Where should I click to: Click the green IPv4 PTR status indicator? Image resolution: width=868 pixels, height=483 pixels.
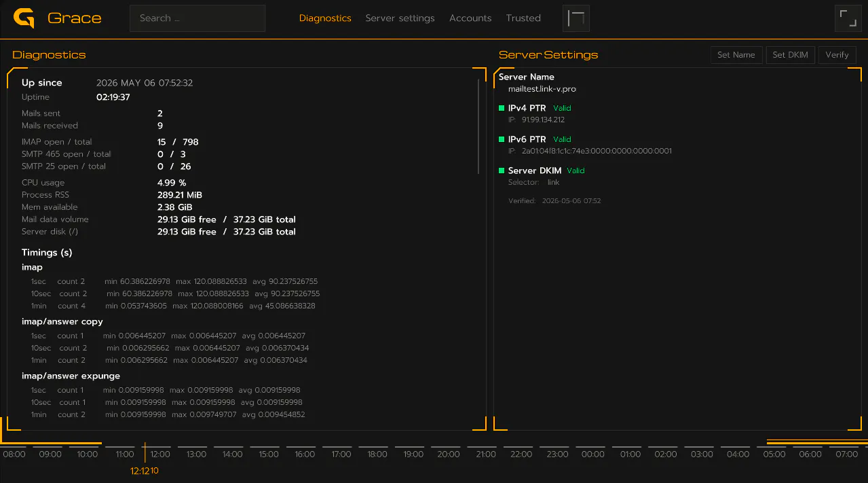click(x=502, y=108)
